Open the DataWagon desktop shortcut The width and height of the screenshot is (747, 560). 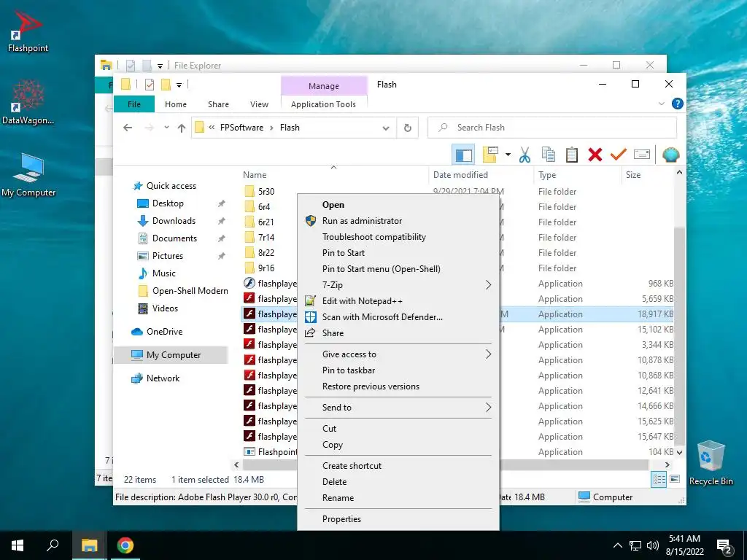pos(28,102)
